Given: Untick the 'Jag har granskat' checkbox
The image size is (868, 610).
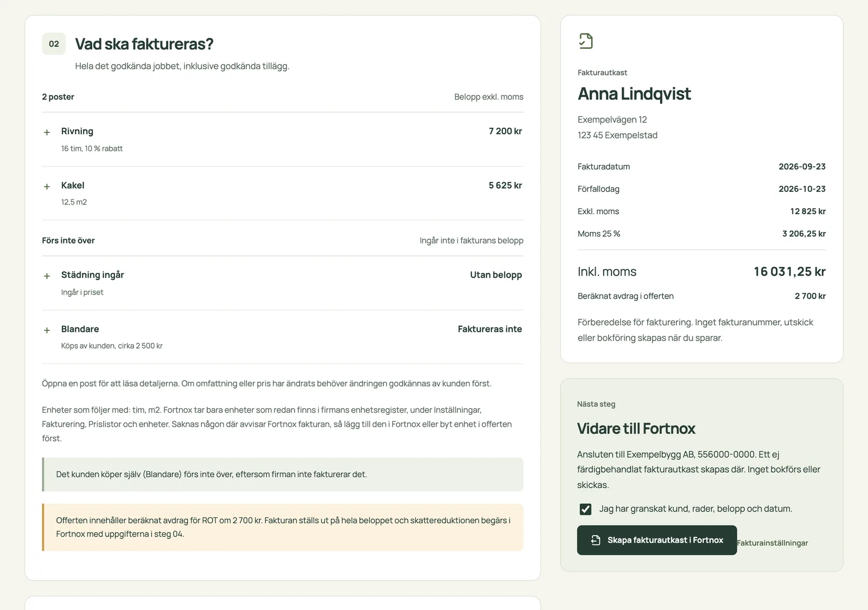Looking at the screenshot, I should tap(585, 509).
